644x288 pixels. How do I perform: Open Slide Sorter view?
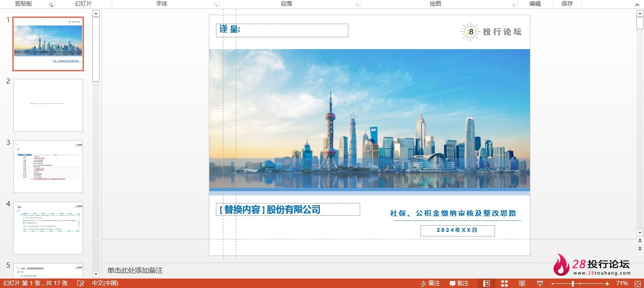pos(504,283)
